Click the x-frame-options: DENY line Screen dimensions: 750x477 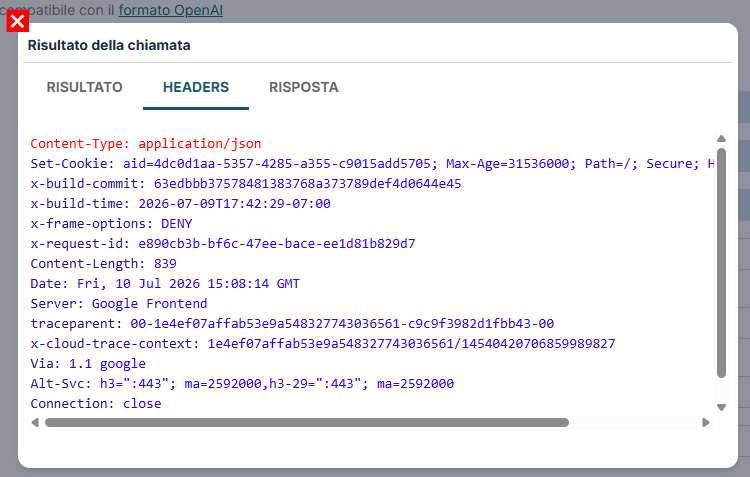point(111,224)
